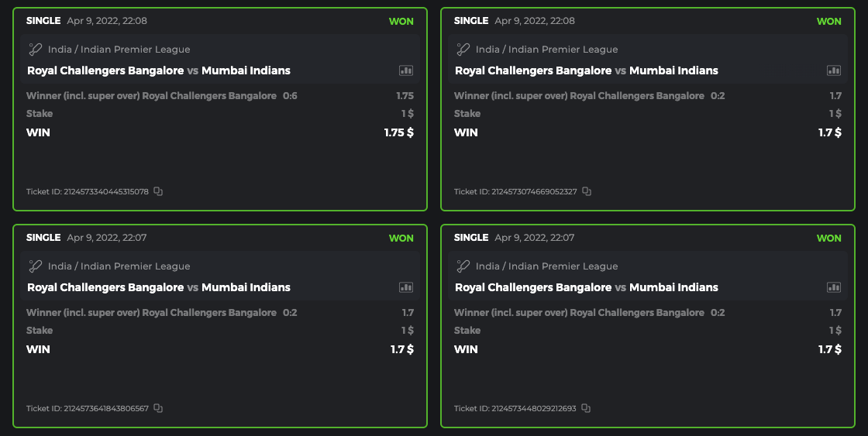This screenshot has height=436, width=868.
Task: Click the WON status on ticket ending 052327
Action: coord(828,21)
